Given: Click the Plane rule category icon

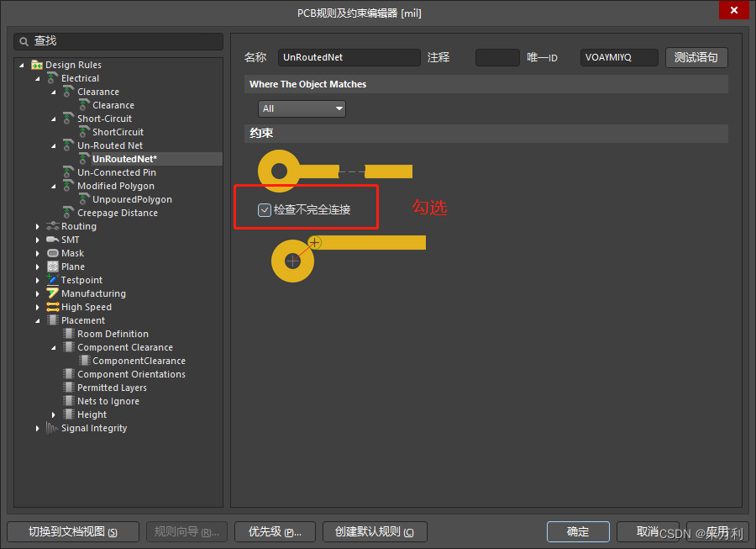Looking at the screenshot, I should coord(53,267).
